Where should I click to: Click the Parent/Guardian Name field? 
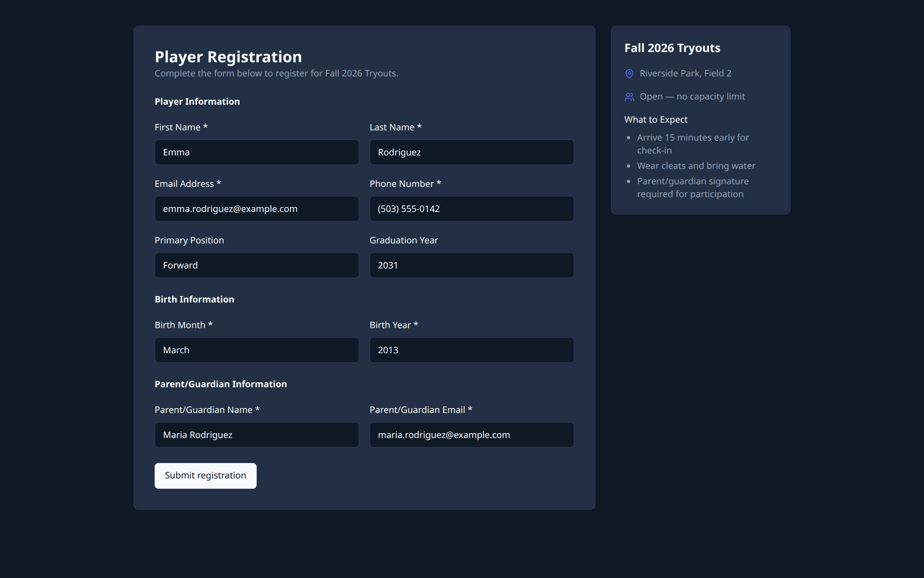[257, 435]
